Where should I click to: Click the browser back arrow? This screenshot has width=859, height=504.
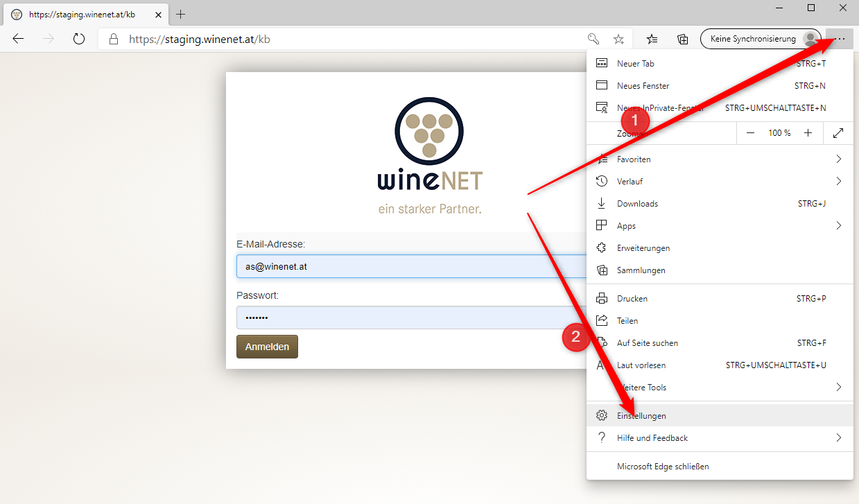pos(19,39)
